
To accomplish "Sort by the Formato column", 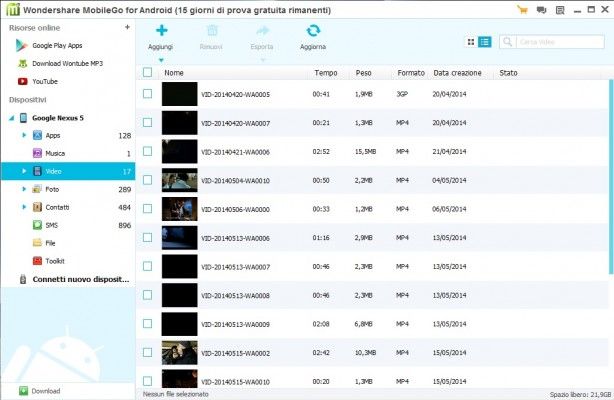I will (411, 73).
